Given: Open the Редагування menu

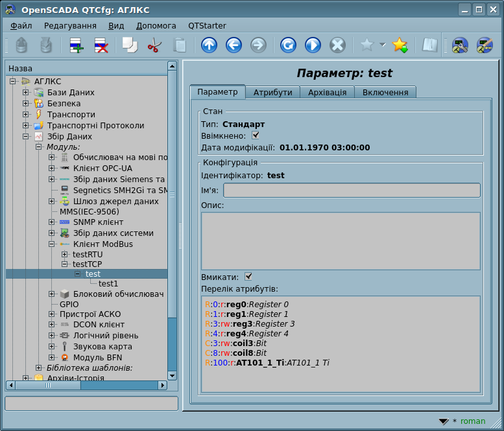Looking at the screenshot, I should tap(70, 25).
